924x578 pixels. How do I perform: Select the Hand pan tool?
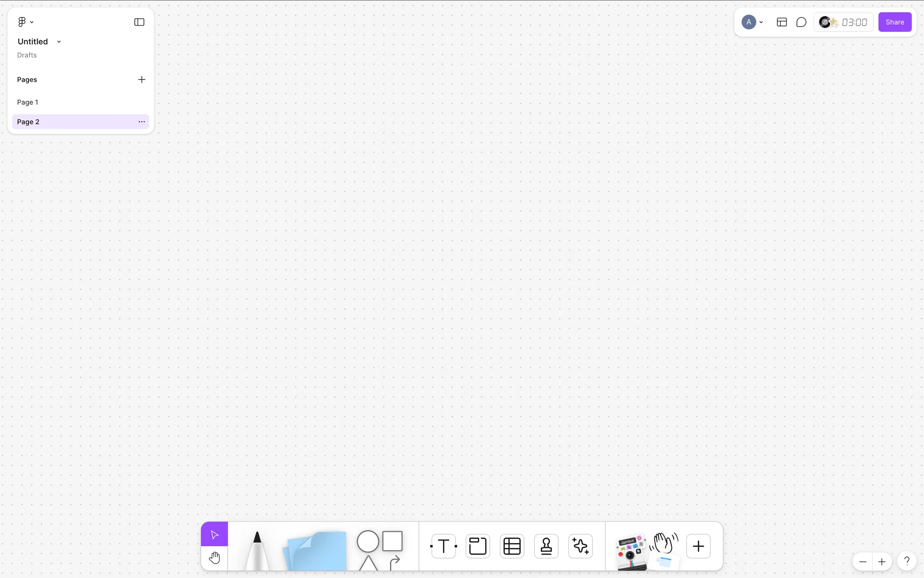tap(215, 558)
